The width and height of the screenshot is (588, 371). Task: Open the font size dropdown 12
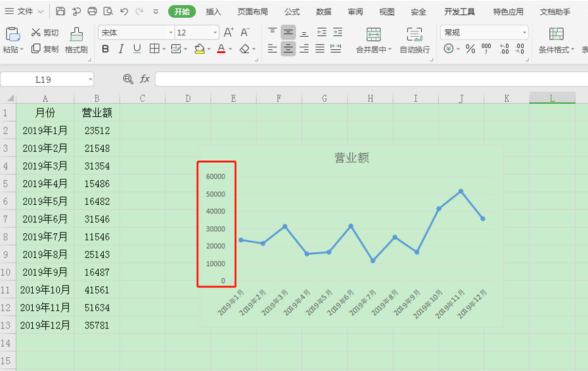pyautogui.click(x=215, y=33)
